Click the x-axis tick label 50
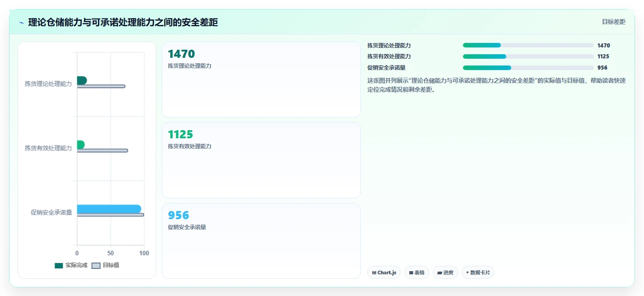 pos(111,253)
